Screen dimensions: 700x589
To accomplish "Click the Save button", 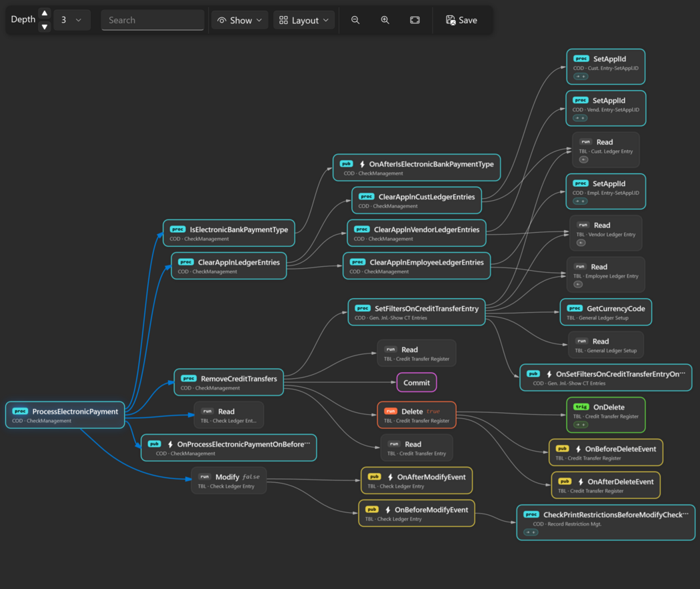I will point(461,20).
